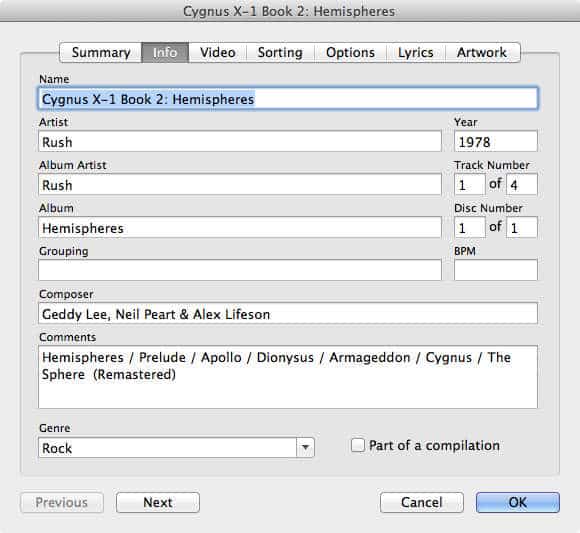The image size is (580, 533).
Task: Open the Video tab
Action: click(x=218, y=53)
